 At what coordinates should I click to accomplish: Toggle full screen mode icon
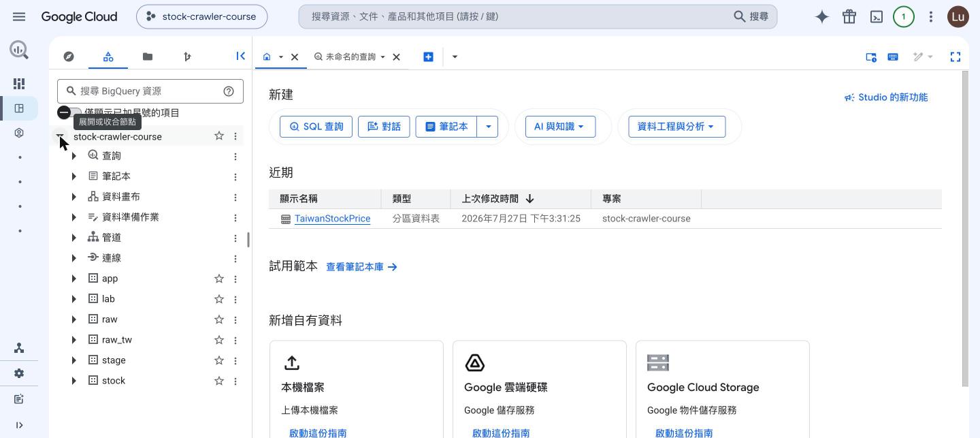[x=955, y=57]
